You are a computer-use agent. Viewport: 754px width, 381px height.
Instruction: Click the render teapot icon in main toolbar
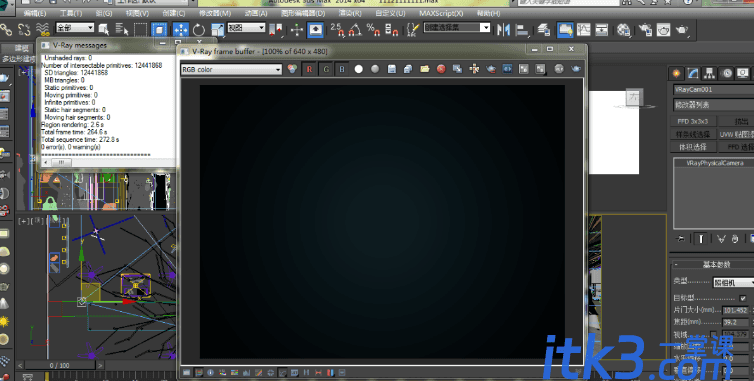coord(681,30)
